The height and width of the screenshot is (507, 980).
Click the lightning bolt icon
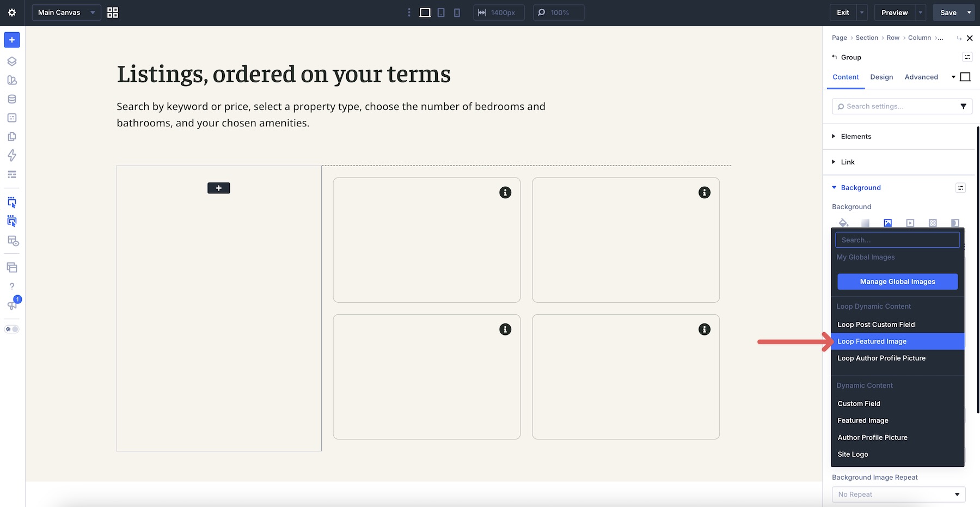coord(12,156)
